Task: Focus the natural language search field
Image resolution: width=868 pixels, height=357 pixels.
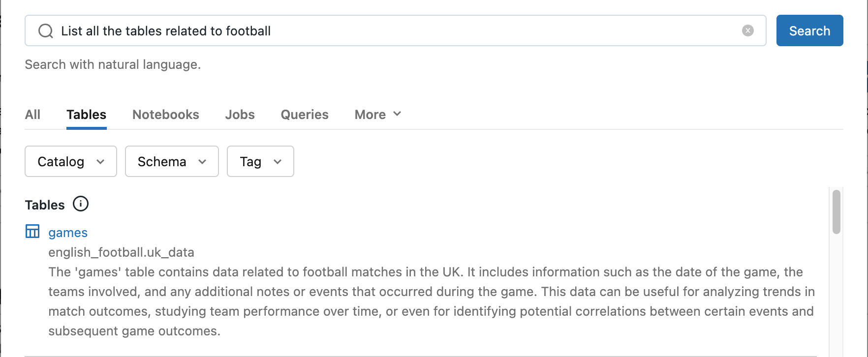Action: (x=394, y=31)
